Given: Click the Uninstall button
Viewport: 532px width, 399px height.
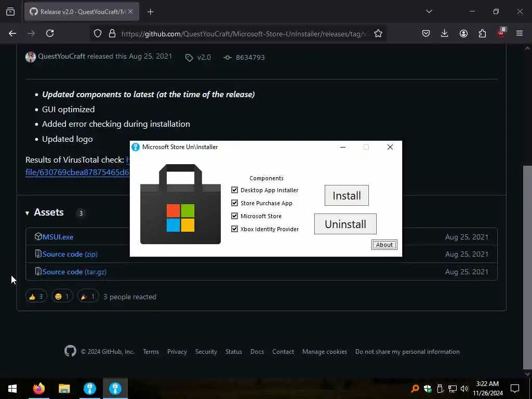Looking at the screenshot, I should click(345, 224).
